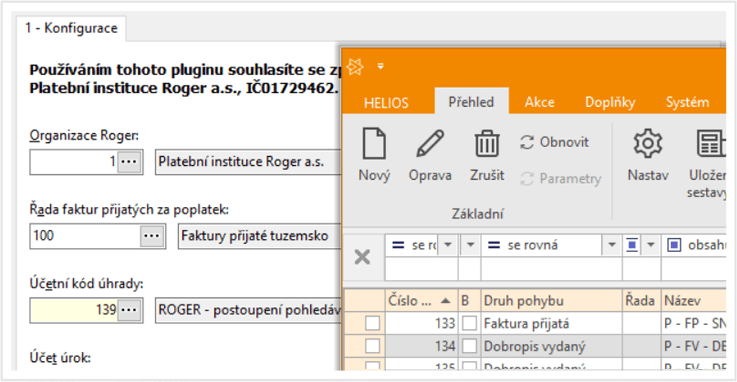Clear filter with the X icon

[362, 257]
